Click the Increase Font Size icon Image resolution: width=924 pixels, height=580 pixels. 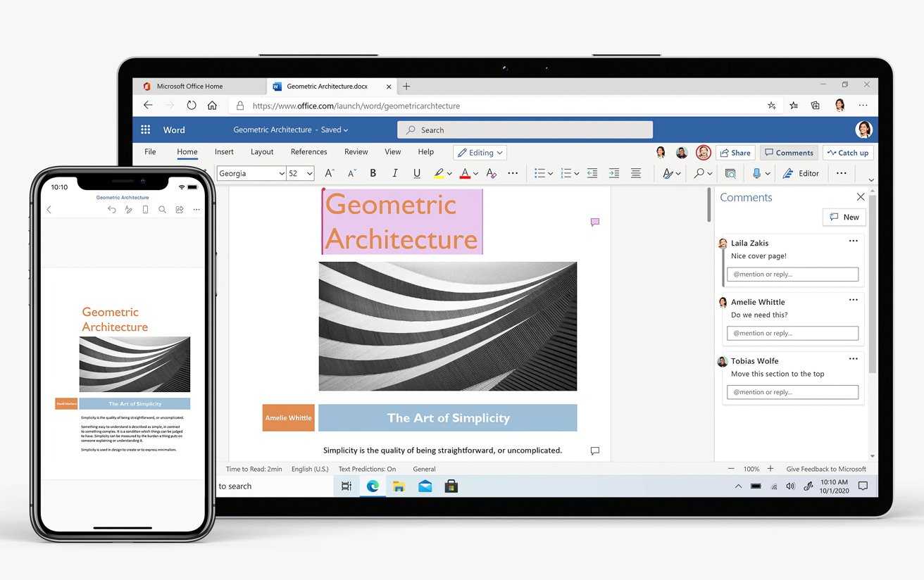[329, 173]
